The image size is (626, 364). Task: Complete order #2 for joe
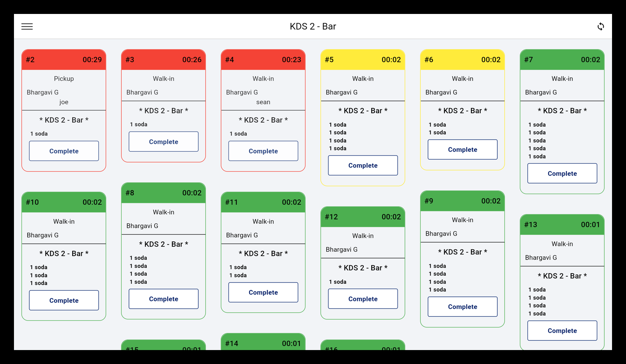point(64,151)
